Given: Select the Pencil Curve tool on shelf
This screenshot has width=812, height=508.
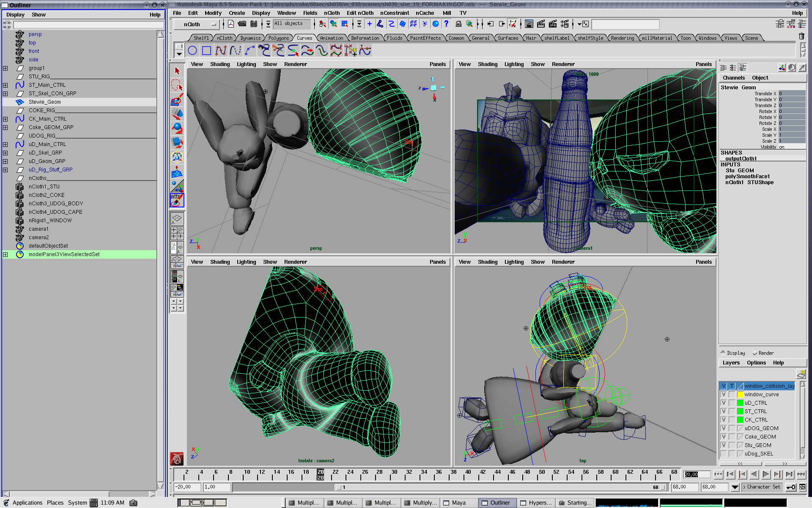Looking at the screenshot, I should pyautogui.click(x=235, y=51).
